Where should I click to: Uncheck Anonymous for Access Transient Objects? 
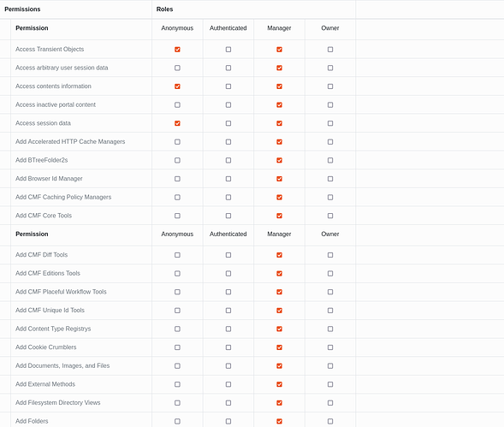[x=177, y=49]
